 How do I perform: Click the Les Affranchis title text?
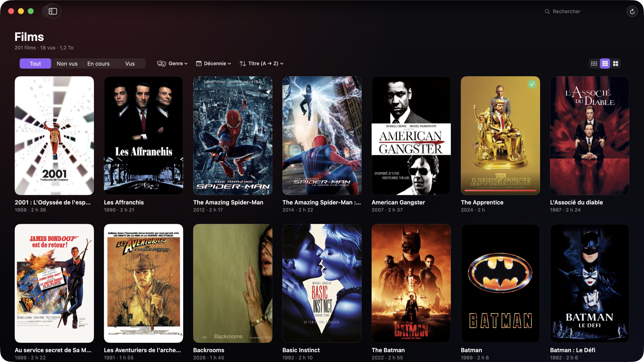pos(124,202)
